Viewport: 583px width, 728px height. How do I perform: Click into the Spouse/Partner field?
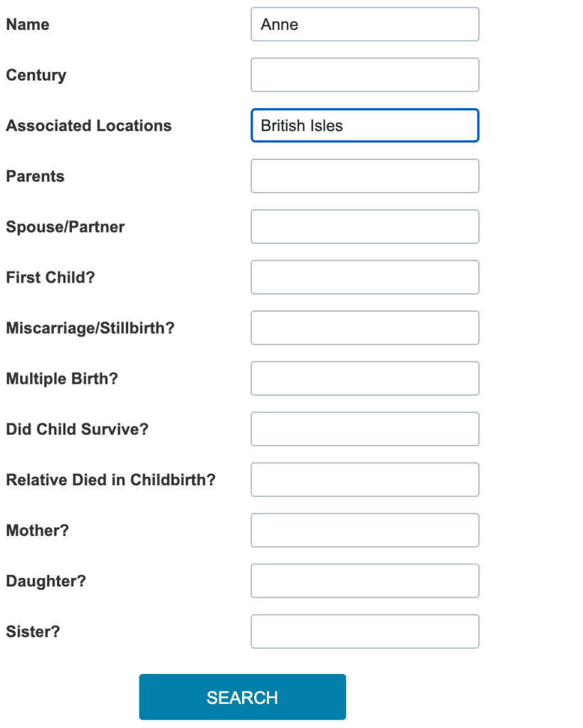point(364,226)
